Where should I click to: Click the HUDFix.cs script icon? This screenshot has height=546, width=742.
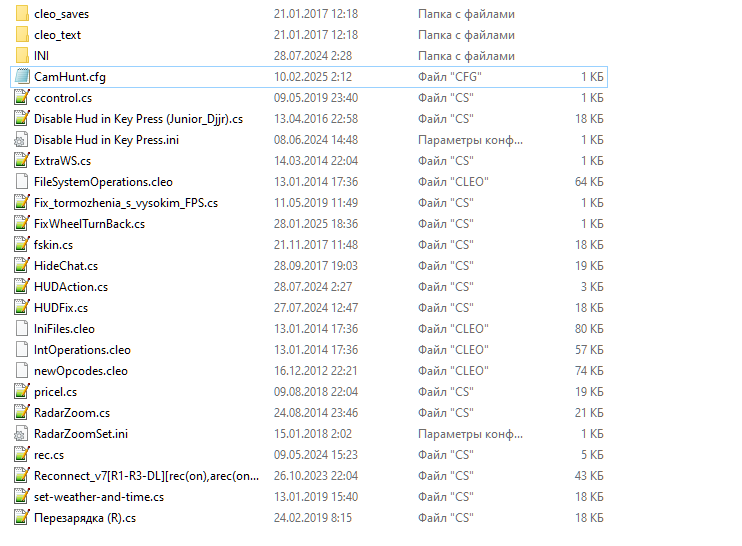[22, 308]
